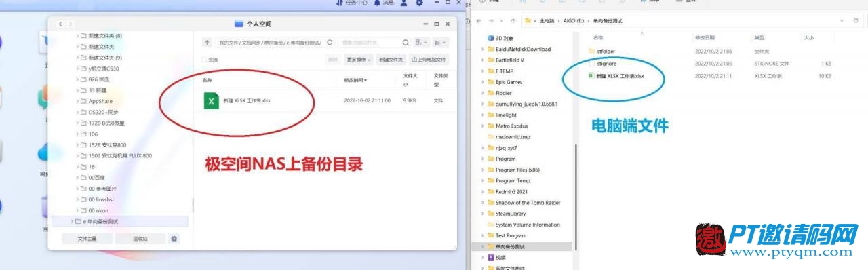Tick the 全选 select-all checkbox
This screenshot has width=868, height=270.
pos(205,60)
